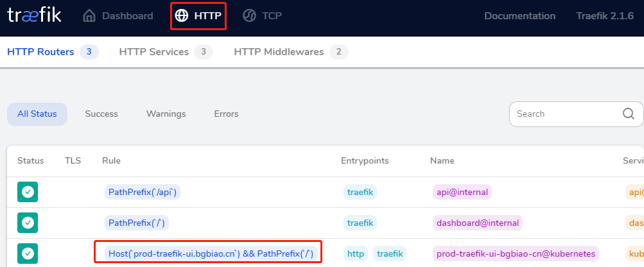Click the Traefik 2.1.6 version label
644x267 pixels.
click(605, 16)
